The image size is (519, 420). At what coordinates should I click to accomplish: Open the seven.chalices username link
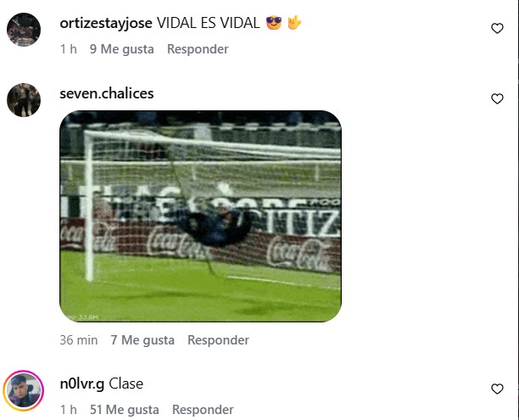pyautogui.click(x=107, y=93)
